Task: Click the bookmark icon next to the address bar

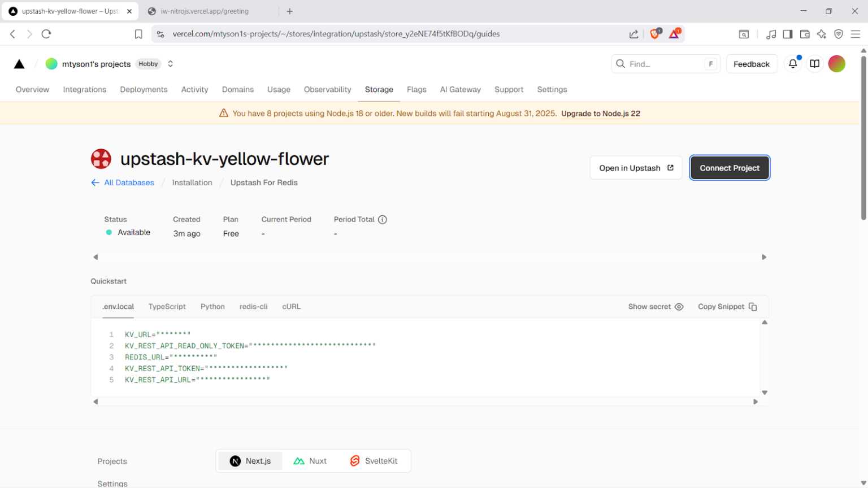Action: 138,33
